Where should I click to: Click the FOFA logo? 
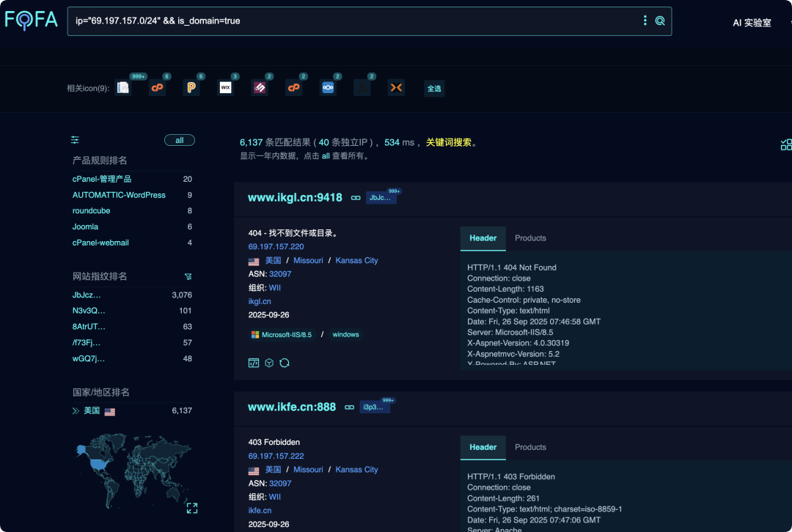31,21
